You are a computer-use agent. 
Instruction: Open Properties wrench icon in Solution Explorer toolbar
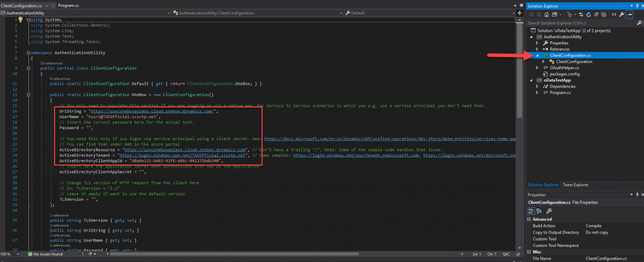621,14
